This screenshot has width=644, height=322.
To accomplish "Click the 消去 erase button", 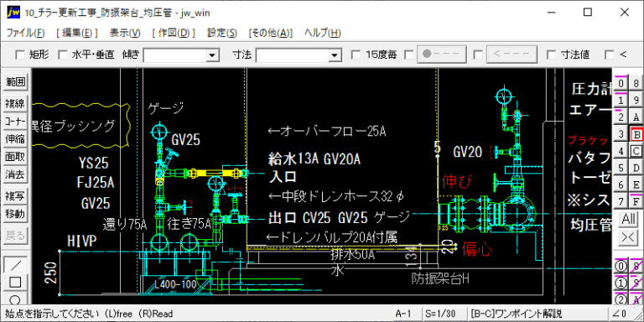I will point(15,175).
